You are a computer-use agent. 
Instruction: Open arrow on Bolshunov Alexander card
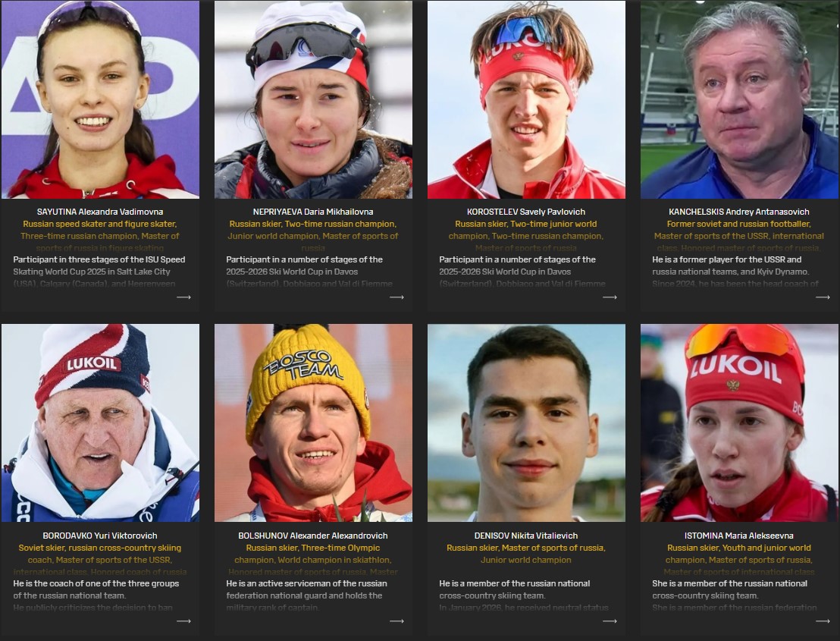pyautogui.click(x=397, y=621)
